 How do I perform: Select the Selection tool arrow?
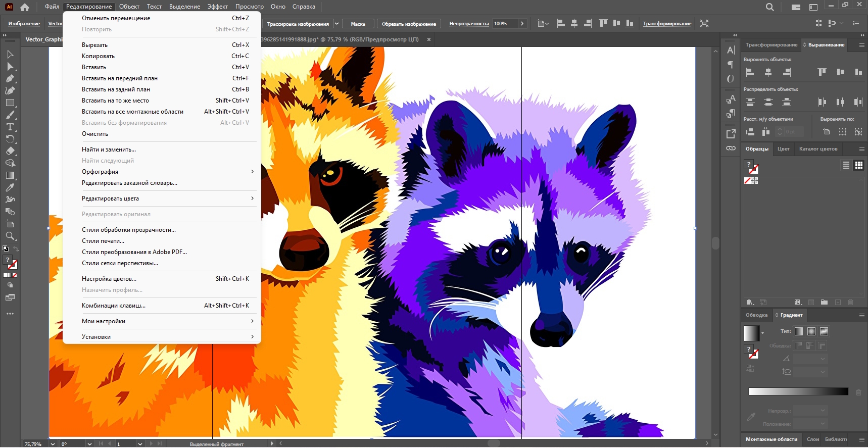[10, 54]
